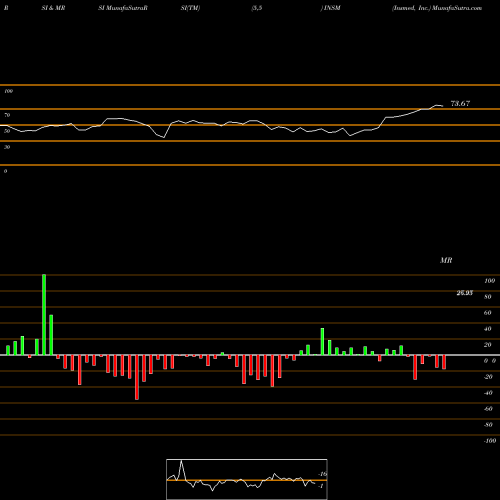Click the MR value 26.93
This screenshot has width=500, height=500.
pyautogui.click(x=465, y=293)
